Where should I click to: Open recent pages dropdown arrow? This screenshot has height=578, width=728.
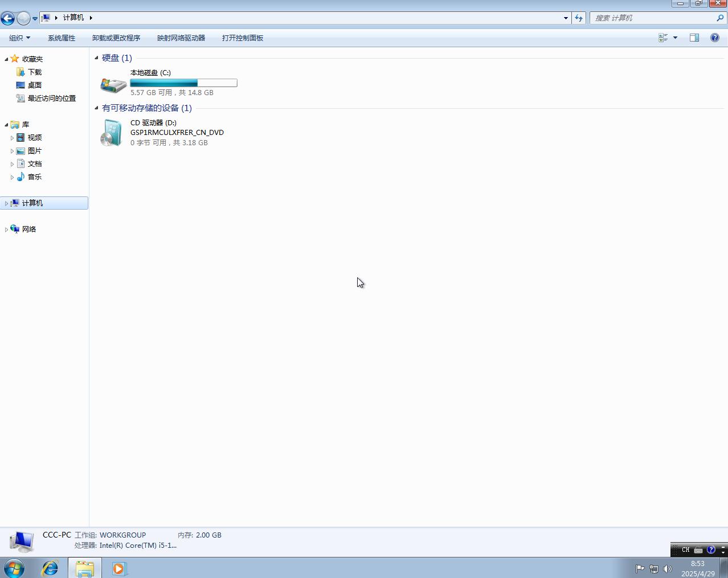(x=35, y=19)
